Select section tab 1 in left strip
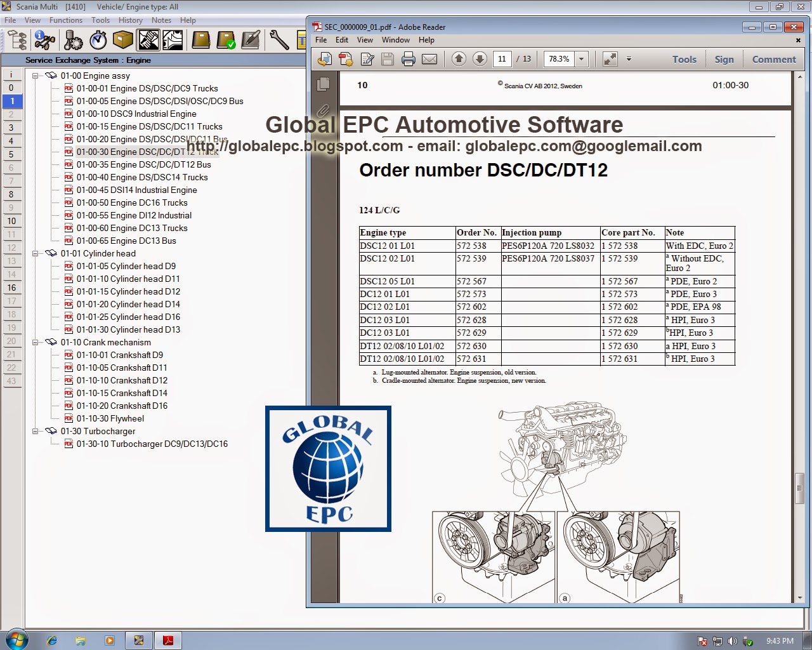This screenshot has height=650, width=812. click(12, 101)
